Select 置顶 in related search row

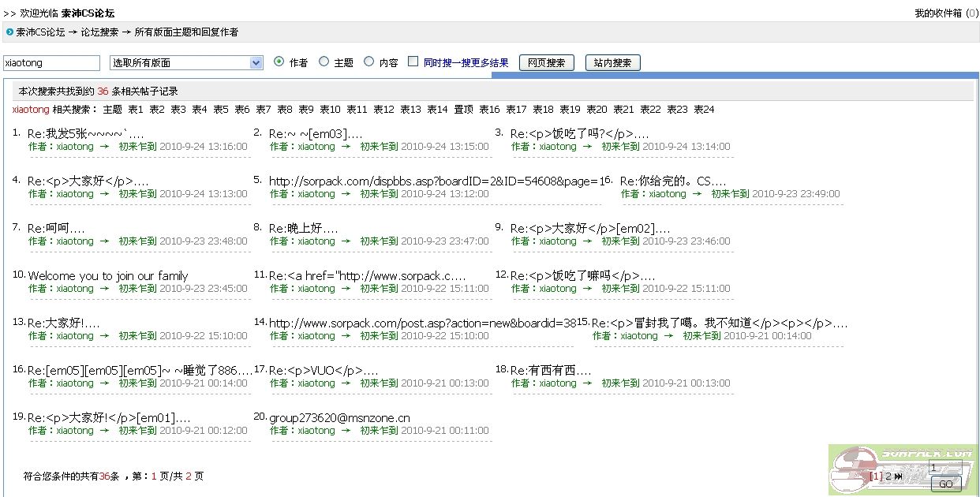coord(463,110)
